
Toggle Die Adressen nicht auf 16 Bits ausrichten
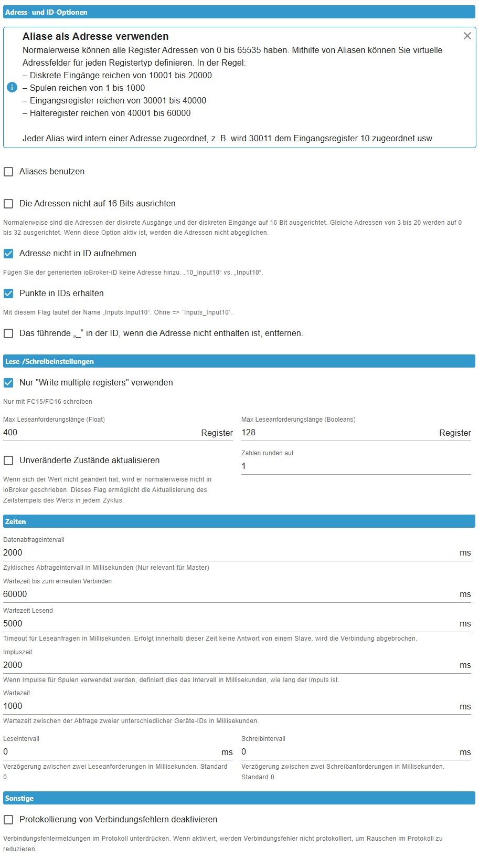pos(8,204)
